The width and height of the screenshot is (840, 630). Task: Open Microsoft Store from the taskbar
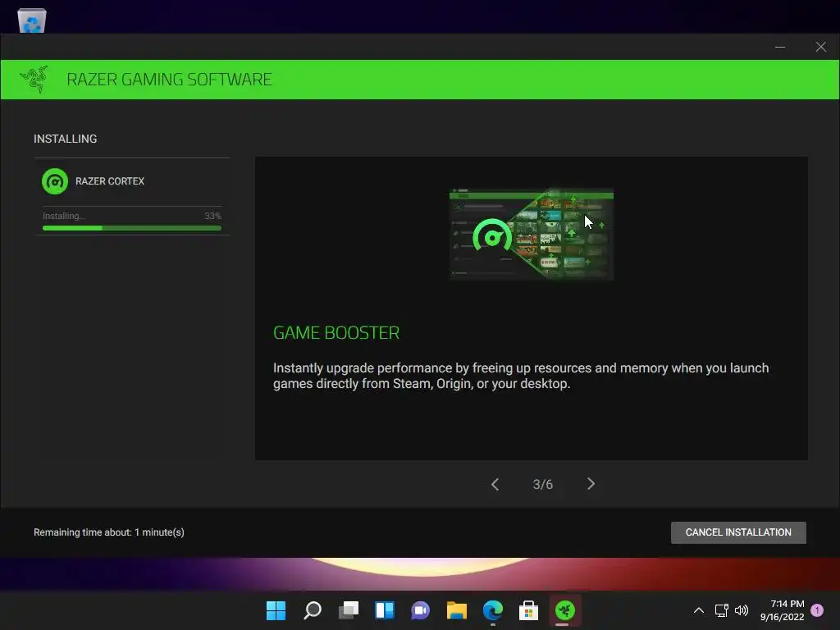[x=529, y=610]
